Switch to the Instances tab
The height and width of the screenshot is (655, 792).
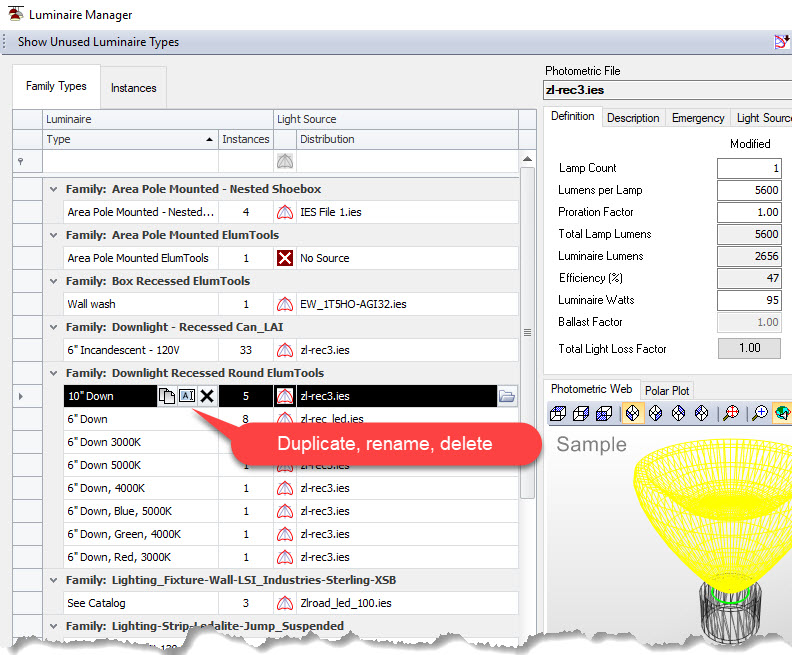134,88
